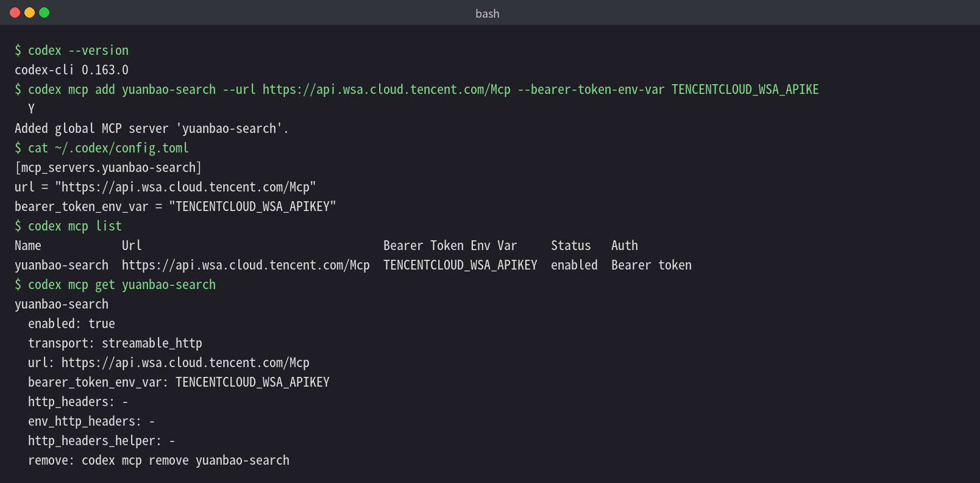This screenshot has height=483, width=980.
Task: Click the 'codex-cli 0.163.0' version output
Action: (x=72, y=70)
